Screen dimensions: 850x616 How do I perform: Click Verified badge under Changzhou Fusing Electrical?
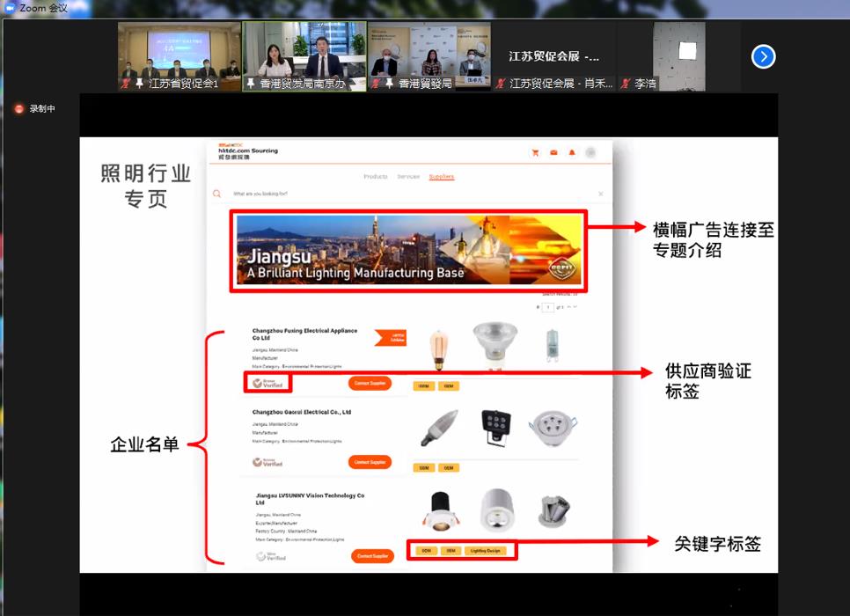point(267,384)
